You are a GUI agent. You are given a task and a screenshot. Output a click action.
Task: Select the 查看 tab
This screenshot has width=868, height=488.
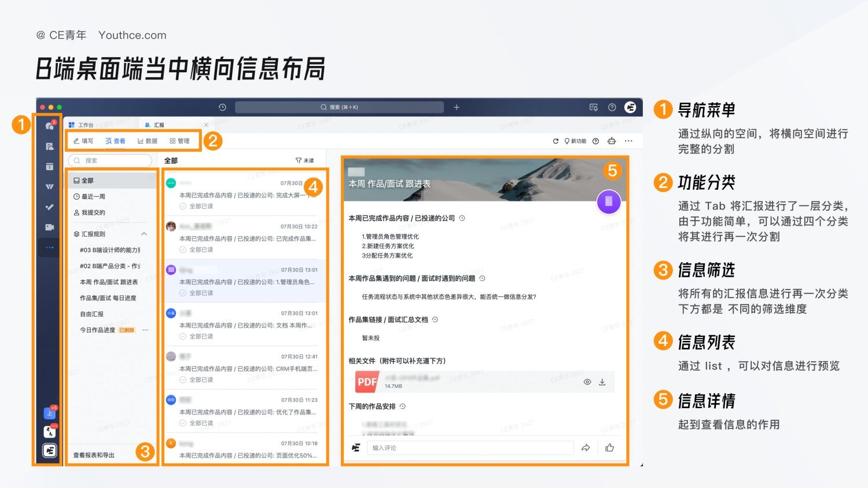tap(115, 141)
